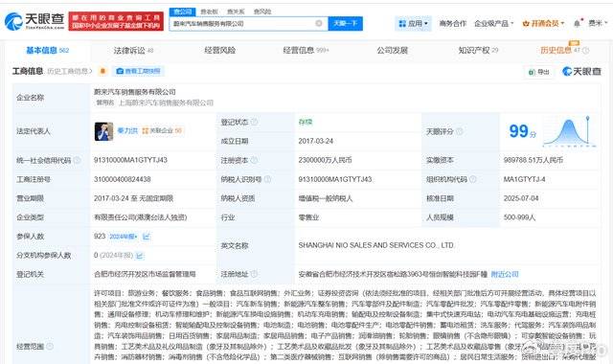Image resolution: width=613 pixels, height=364 pixels.
Task: Open the notification bell icon
Action: pos(577,23)
